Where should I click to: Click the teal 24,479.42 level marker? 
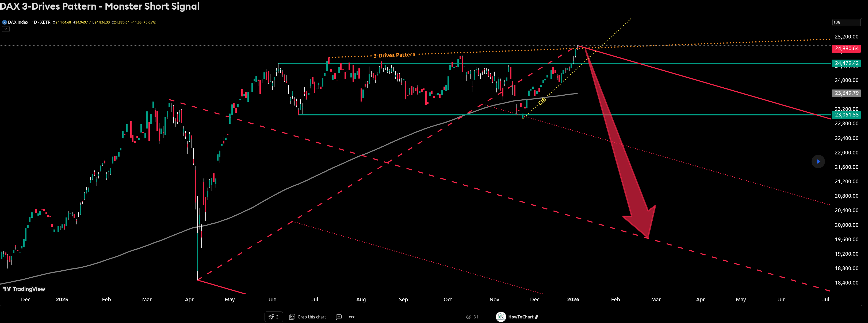pos(846,63)
